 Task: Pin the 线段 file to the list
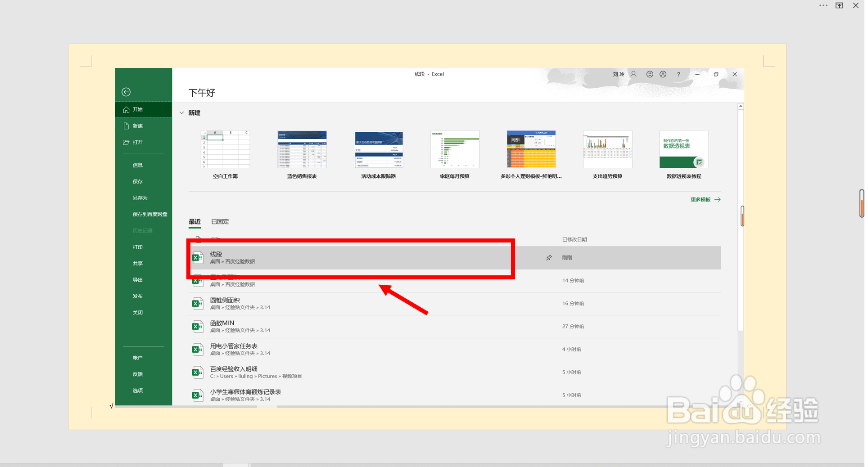click(549, 258)
